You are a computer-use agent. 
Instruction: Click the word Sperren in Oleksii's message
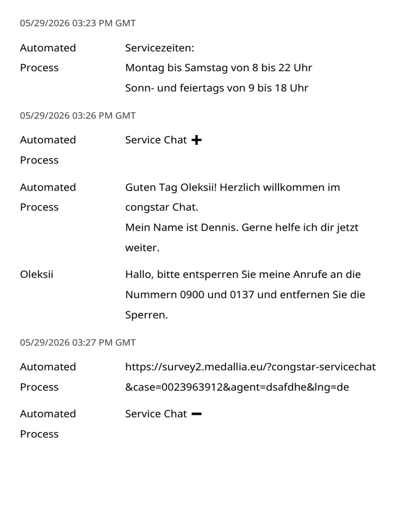(146, 315)
